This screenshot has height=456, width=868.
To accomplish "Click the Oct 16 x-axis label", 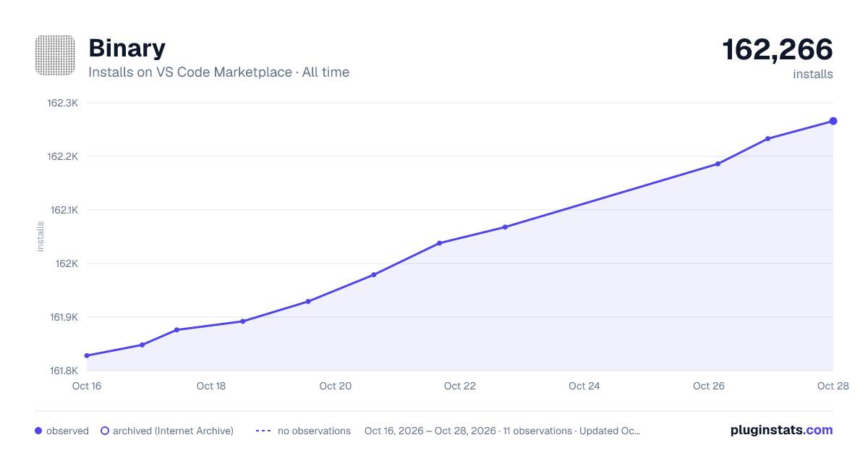I will click(87, 386).
